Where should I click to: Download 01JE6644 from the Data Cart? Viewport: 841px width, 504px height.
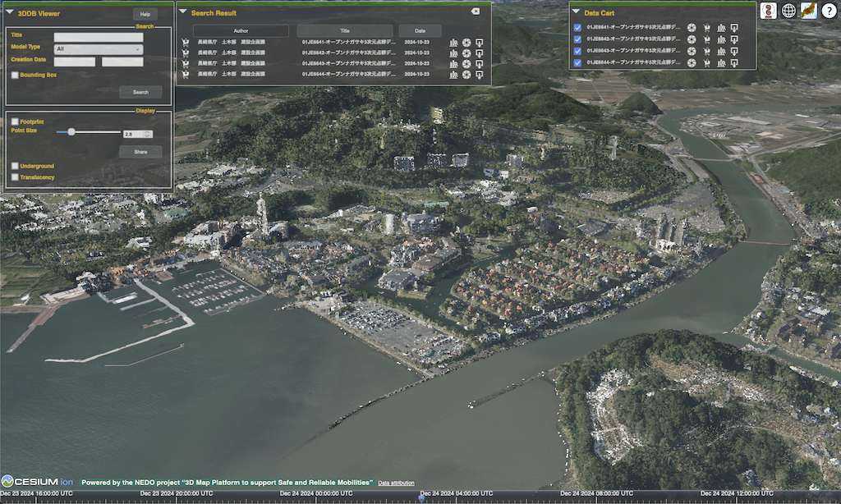[734, 62]
